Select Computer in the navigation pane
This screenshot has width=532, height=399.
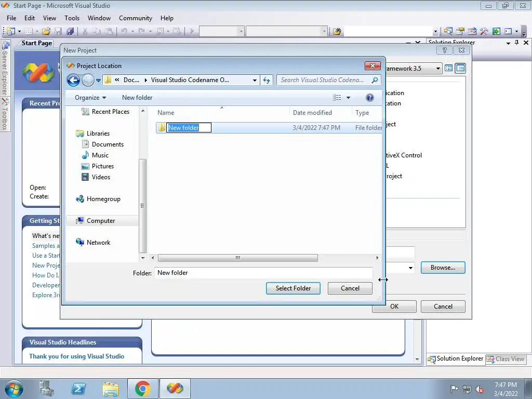[101, 221]
